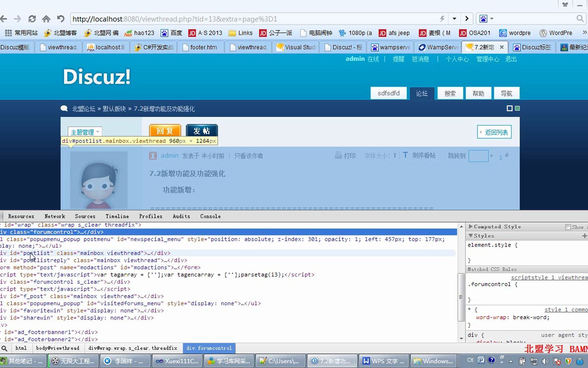The width and height of the screenshot is (588, 368).
Task: Click the dark blue 发帖 post button
Action: pyautogui.click(x=202, y=131)
